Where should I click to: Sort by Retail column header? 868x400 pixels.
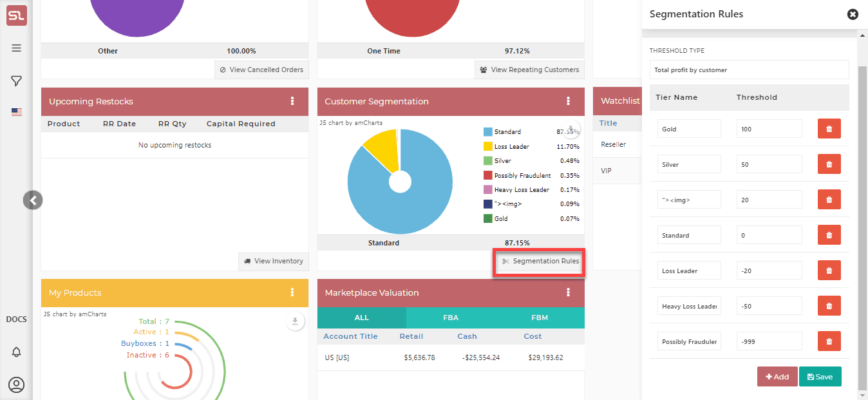[x=411, y=336]
